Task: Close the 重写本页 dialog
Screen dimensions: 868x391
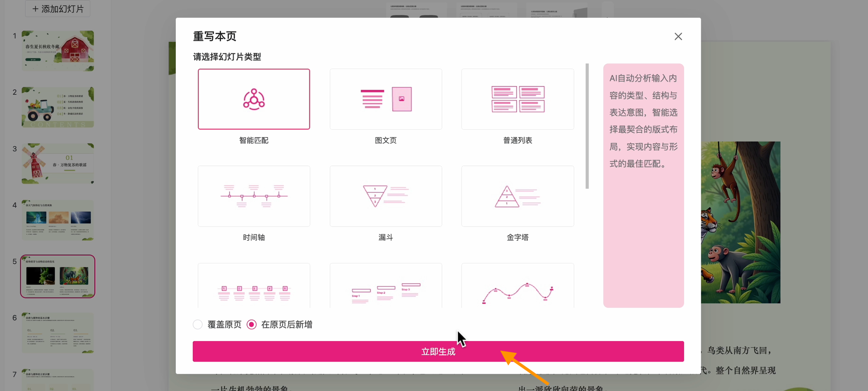Action: pos(678,36)
